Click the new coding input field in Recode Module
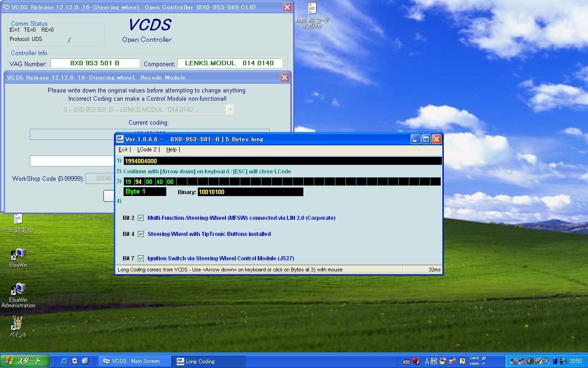The height and width of the screenshot is (368, 588). pyautogui.click(x=72, y=161)
